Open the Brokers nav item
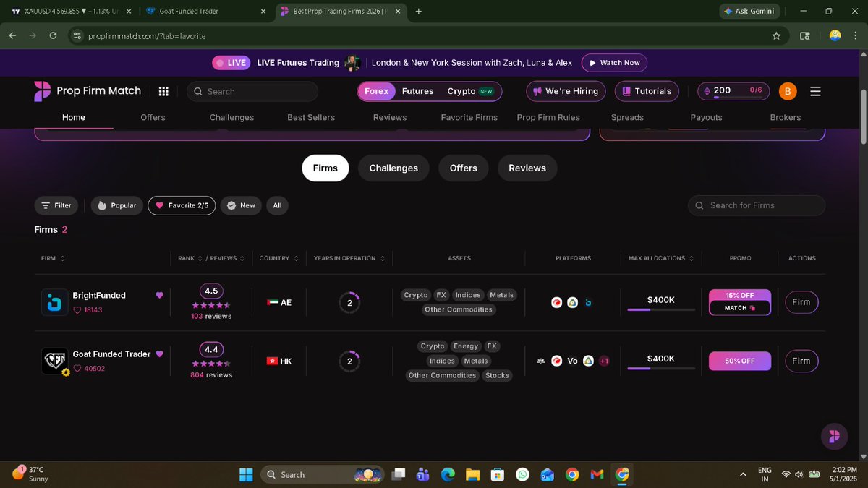The height and width of the screenshot is (488, 868). pyautogui.click(x=786, y=117)
